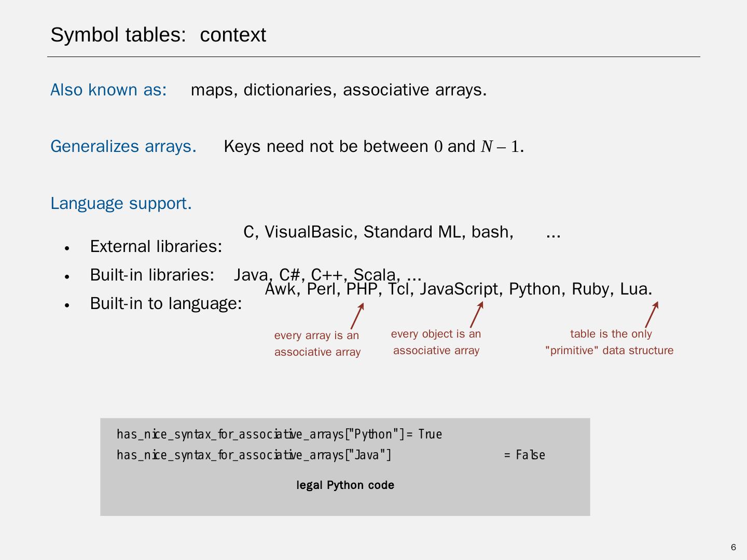Image resolution: width=747 pixels, height=560 pixels.
Task: Click the blue 'Also known as:' heading
Action: 108,90
